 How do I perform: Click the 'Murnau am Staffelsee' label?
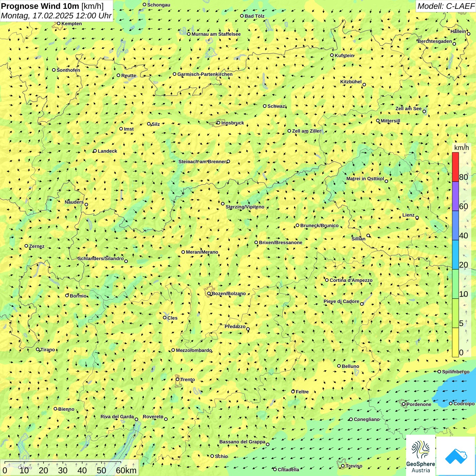[x=216, y=34]
